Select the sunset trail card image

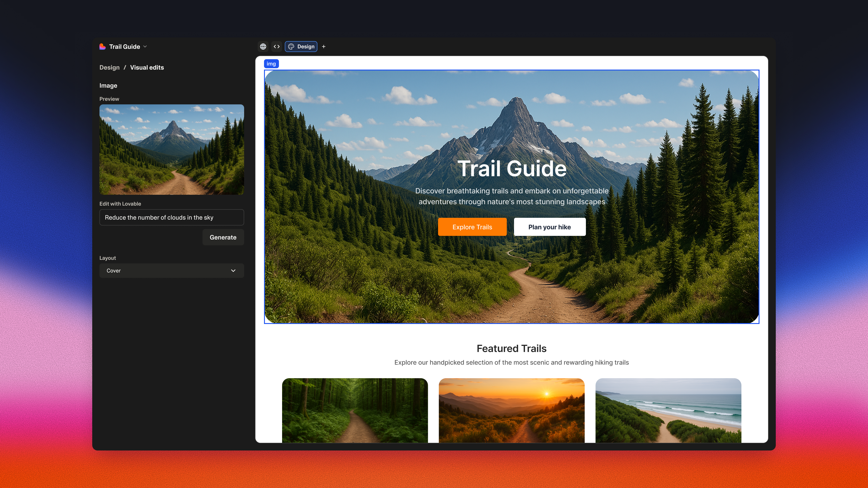[x=511, y=410]
